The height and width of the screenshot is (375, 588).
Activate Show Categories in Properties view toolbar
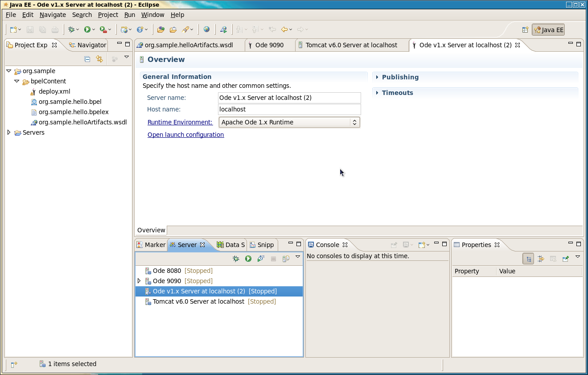click(528, 258)
